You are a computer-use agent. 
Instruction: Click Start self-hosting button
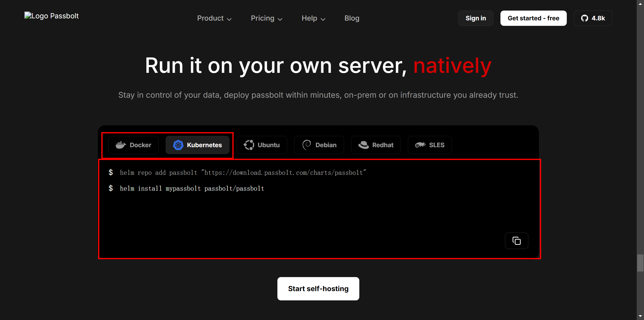pos(318,289)
